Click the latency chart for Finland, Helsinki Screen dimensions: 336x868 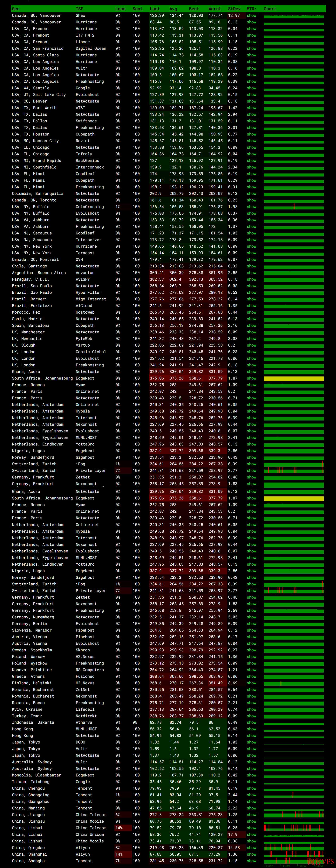(294, 683)
